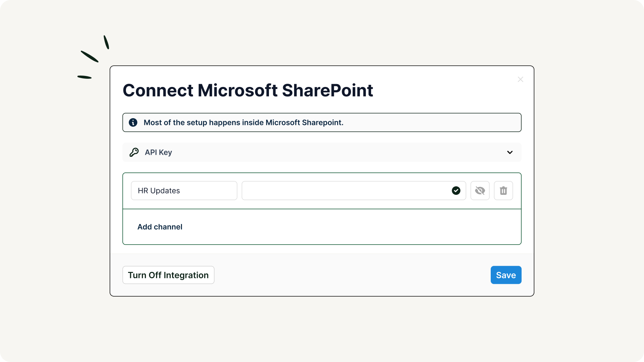The width and height of the screenshot is (644, 362).
Task: Expand the API Key section chevron
Action: (x=510, y=152)
